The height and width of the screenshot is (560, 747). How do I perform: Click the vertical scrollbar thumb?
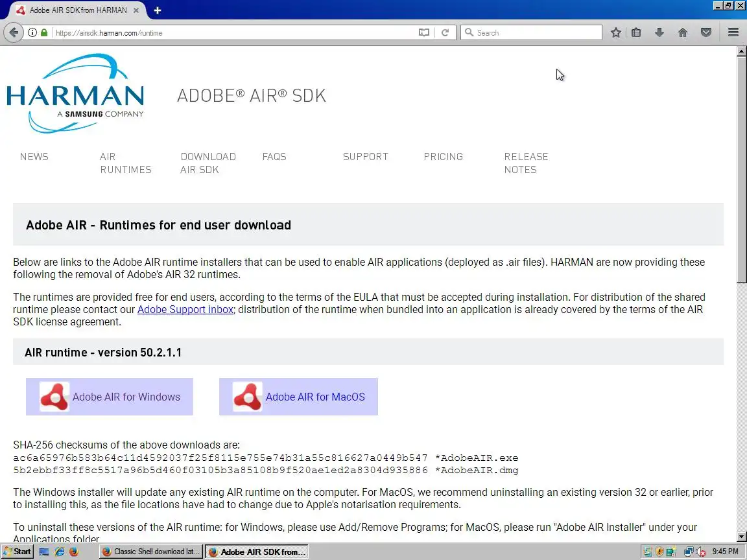741,170
